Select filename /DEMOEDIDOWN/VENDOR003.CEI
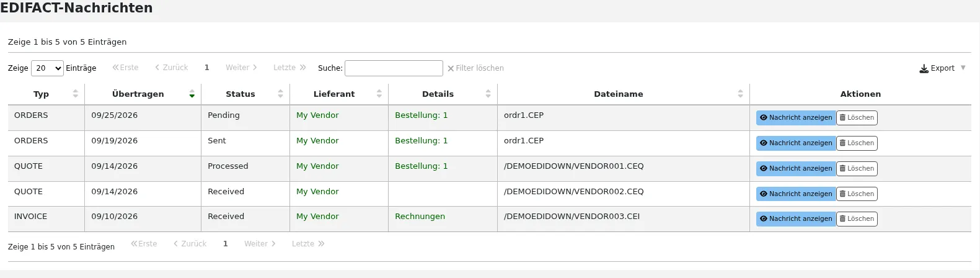This screenshot has height=278, width=980. (572, 217)
